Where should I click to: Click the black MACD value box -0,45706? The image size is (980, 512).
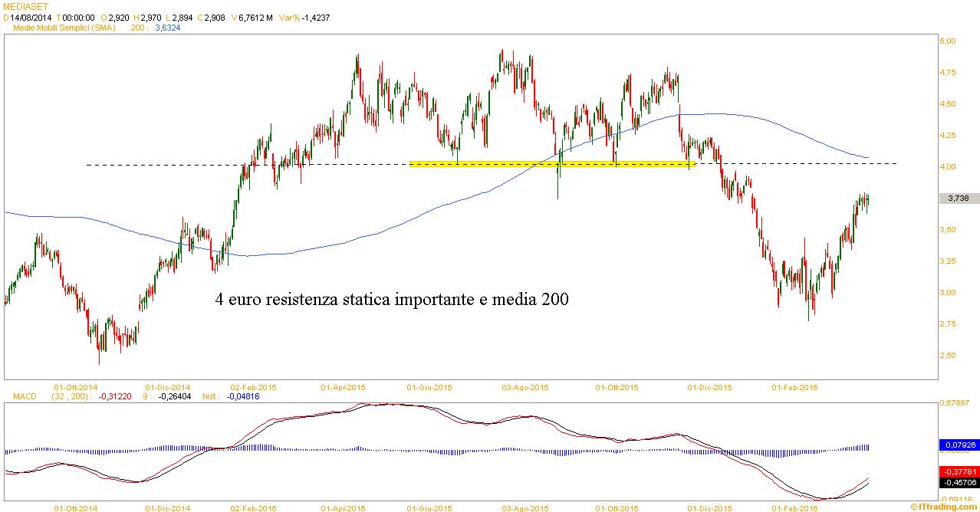tap(958, 483)
